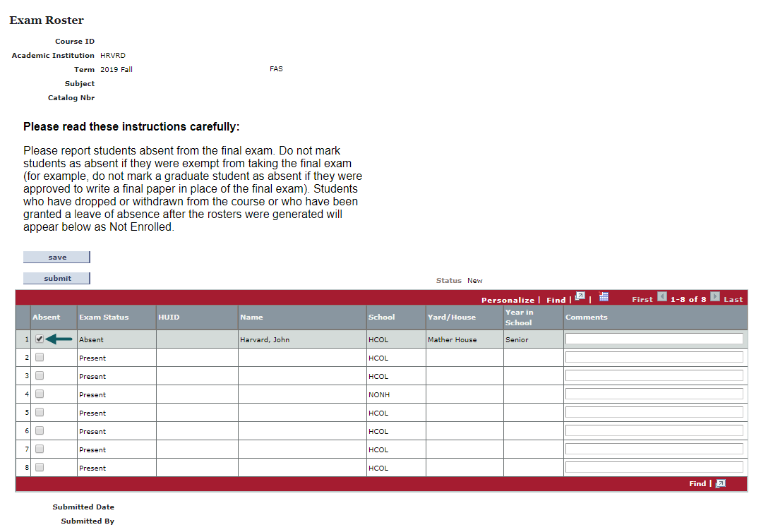
Task: Click the save button
Action: coord(56,256)
